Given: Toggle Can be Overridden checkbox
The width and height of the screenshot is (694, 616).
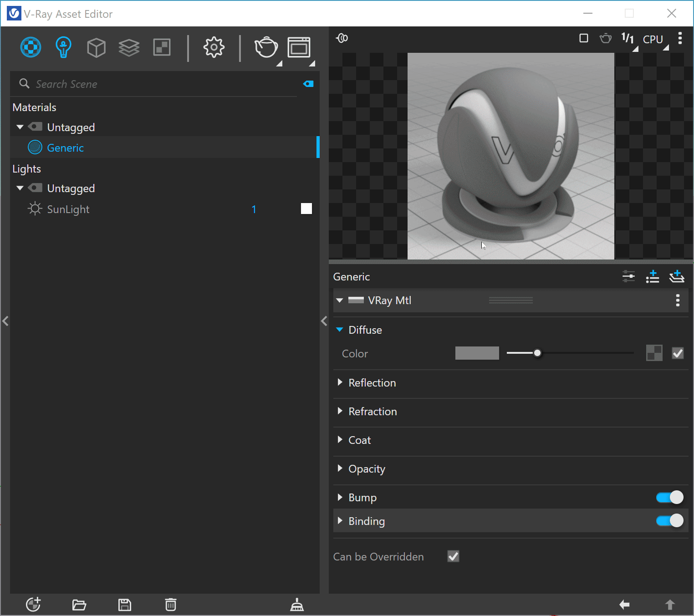Looking at the screenshot, I should click(x=454, y=556).
